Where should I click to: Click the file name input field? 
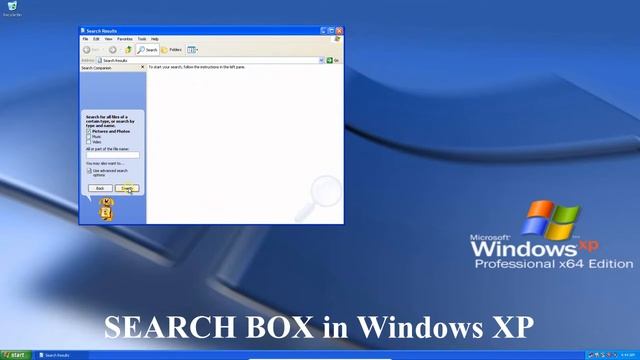pyautogui.click(x=113, y=155)
